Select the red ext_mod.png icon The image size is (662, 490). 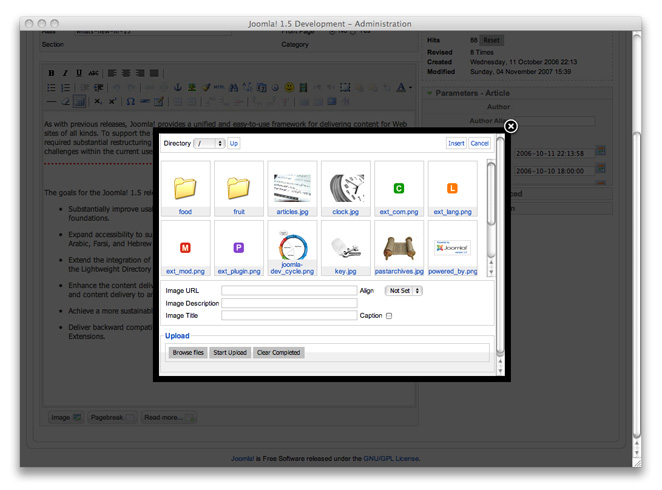point(185,246)
